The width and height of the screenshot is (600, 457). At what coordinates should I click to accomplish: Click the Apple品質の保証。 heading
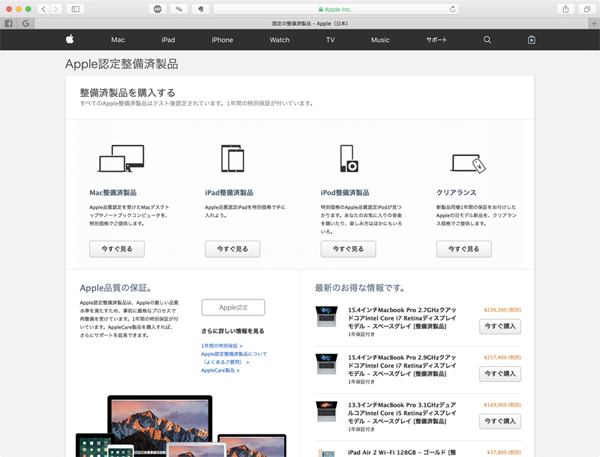point(116,288)
